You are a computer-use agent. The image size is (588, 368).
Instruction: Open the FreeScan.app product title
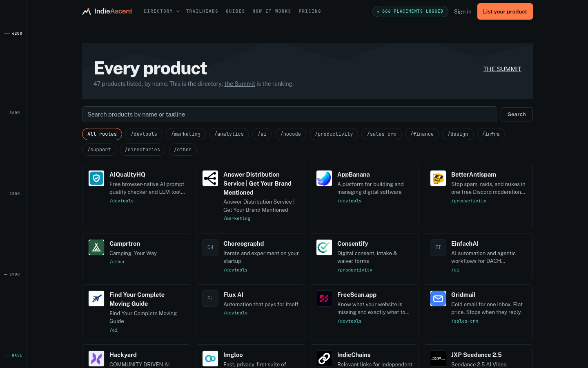(357, 295)
